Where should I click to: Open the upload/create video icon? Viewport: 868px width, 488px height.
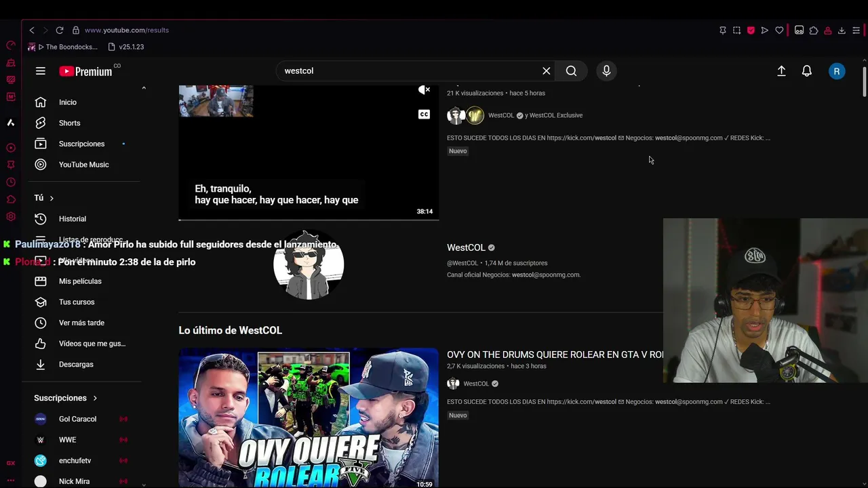781,71
